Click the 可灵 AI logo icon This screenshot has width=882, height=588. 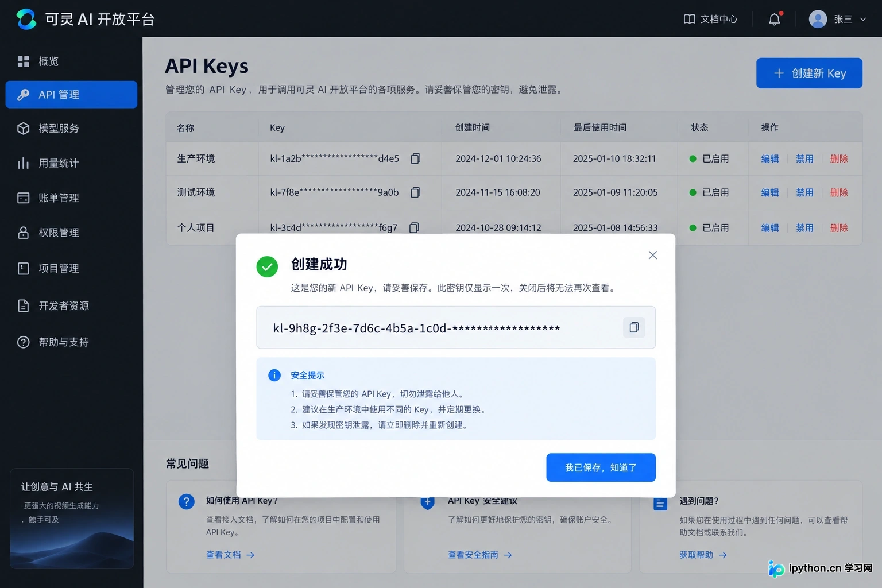point(26,19)
